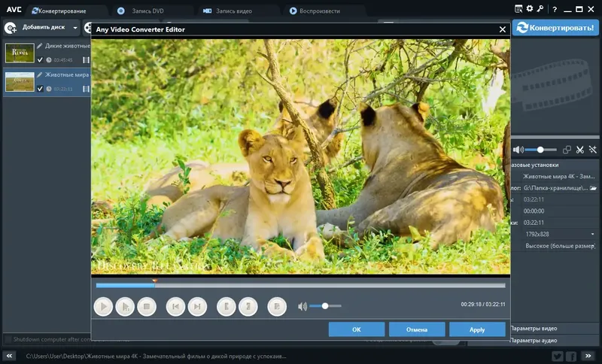Set the clip start point marker

pyautogui.click(x=227, y=307)
